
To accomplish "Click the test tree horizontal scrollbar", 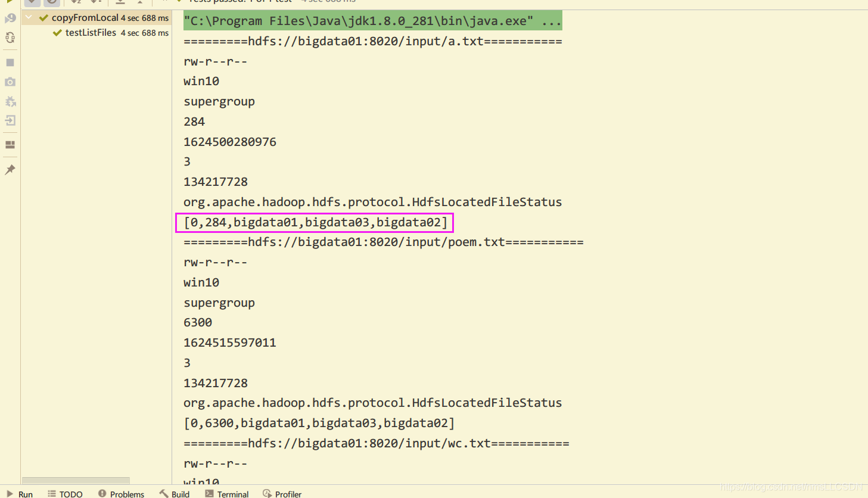I will coord(76,480).
